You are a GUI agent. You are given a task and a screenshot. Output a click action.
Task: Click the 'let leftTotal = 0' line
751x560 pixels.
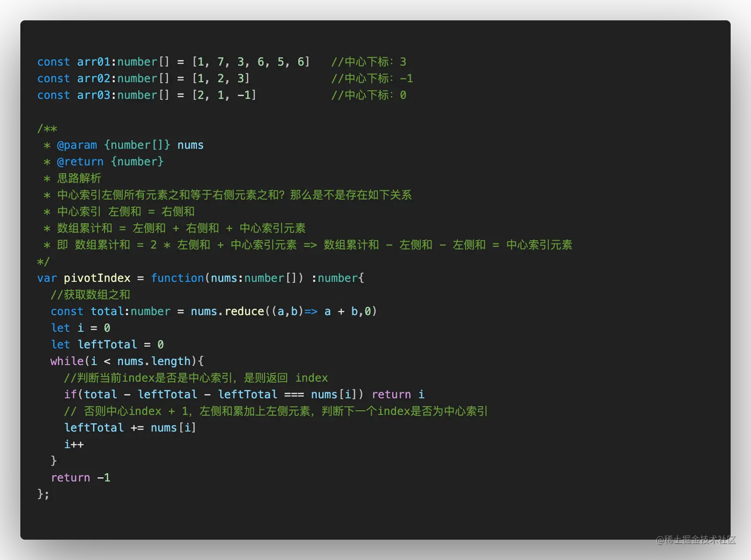coord(107,345)
